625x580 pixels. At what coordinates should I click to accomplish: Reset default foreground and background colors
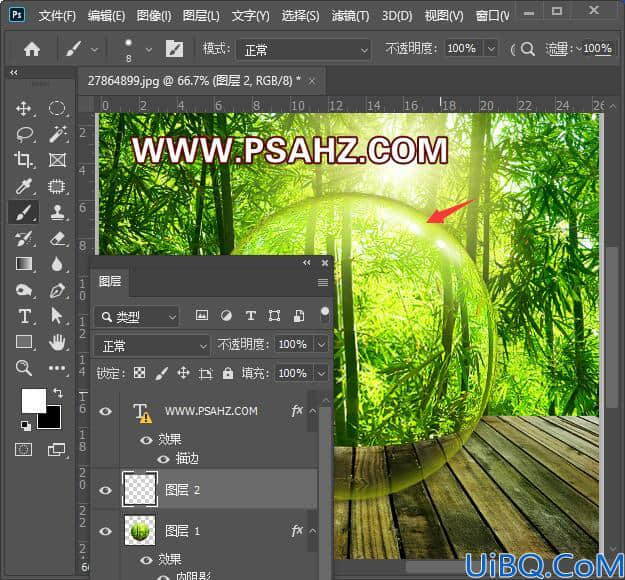26,426
